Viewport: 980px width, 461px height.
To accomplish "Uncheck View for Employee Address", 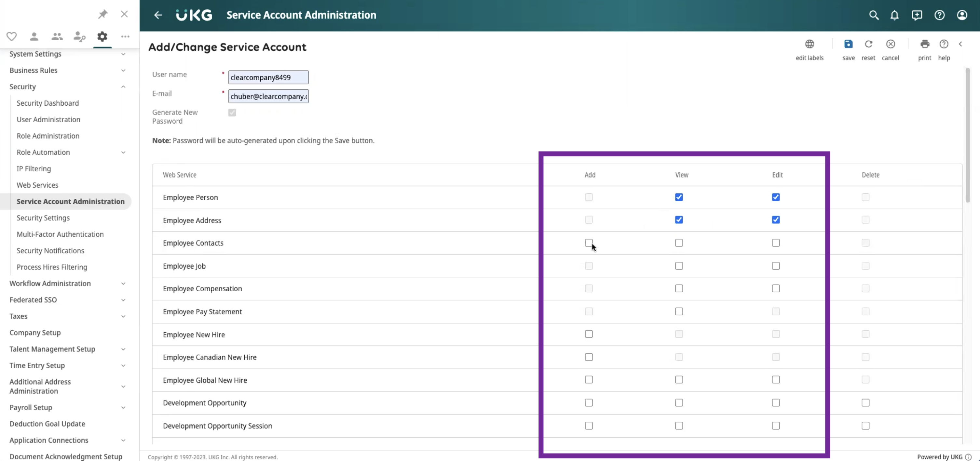I will coord(679,220).
